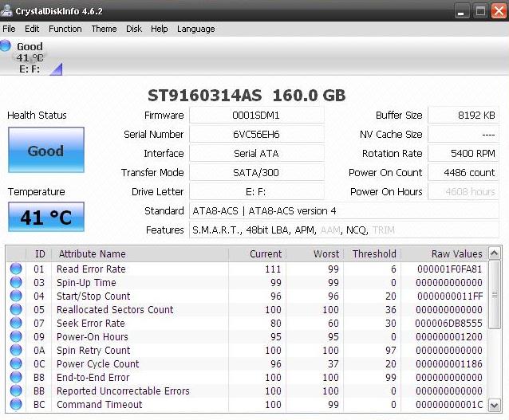Click the Features field listing S.M.A.R.T.
This screenshot has width=509, height=420.
[x=344, y=230]
